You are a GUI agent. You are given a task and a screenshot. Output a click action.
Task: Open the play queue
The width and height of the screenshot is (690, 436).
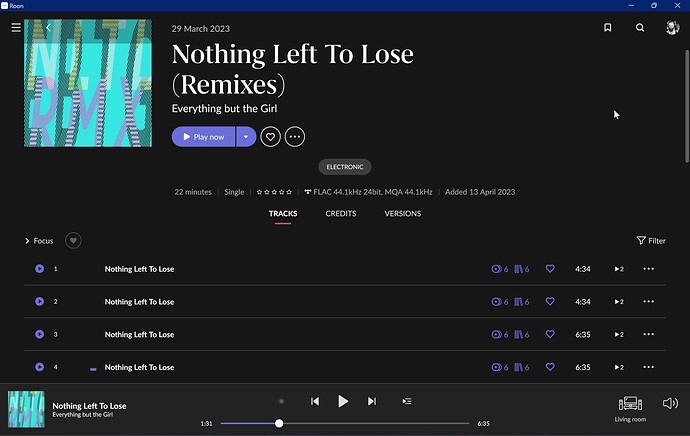(x=407, y=401)
